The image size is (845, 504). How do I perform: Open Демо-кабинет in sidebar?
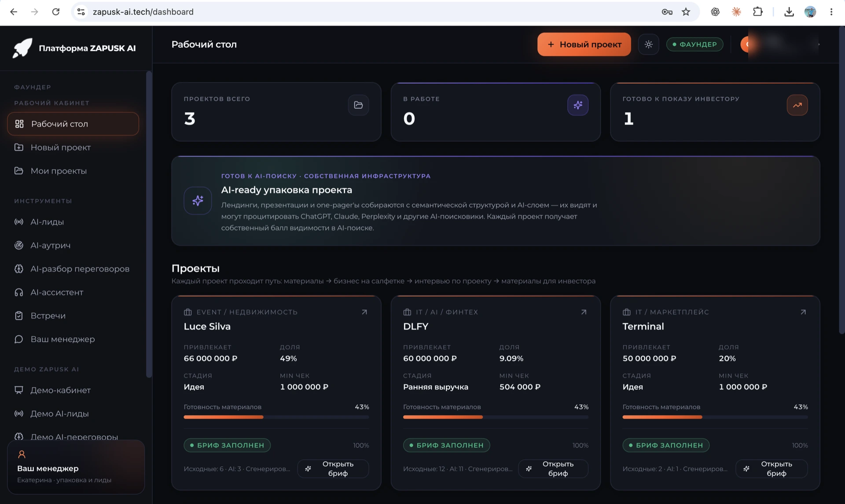pyautogui.click(x=73, y=390)
